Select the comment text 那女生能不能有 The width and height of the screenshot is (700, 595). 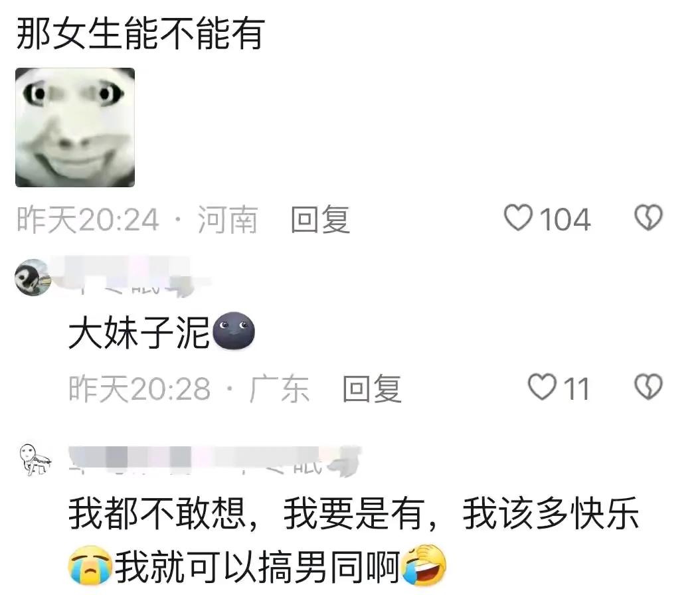(141, 33)
